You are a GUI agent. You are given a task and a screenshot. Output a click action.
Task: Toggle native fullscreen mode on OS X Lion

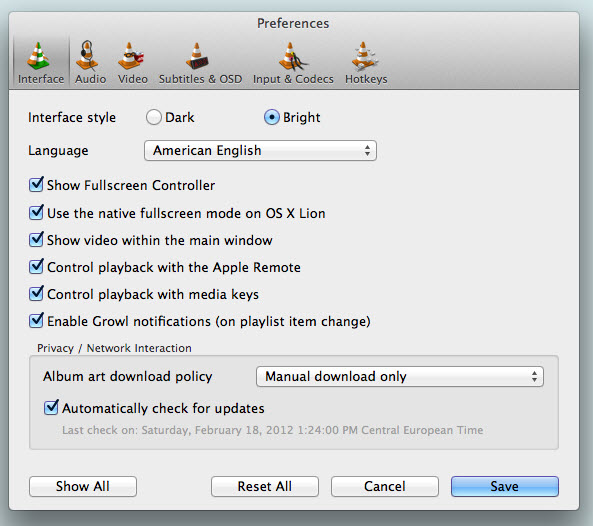[x=36, y=213]
